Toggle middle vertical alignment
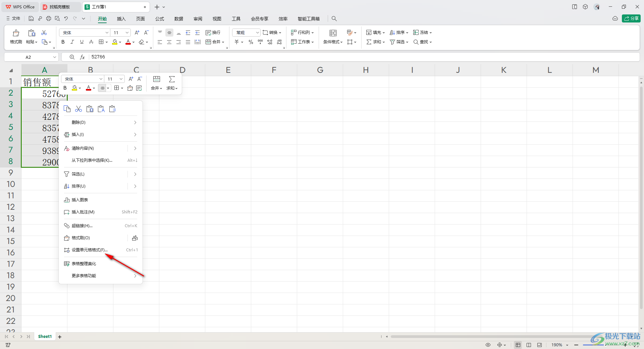The height and width of the screenshot is (349, 644). (x=169, y=33)
